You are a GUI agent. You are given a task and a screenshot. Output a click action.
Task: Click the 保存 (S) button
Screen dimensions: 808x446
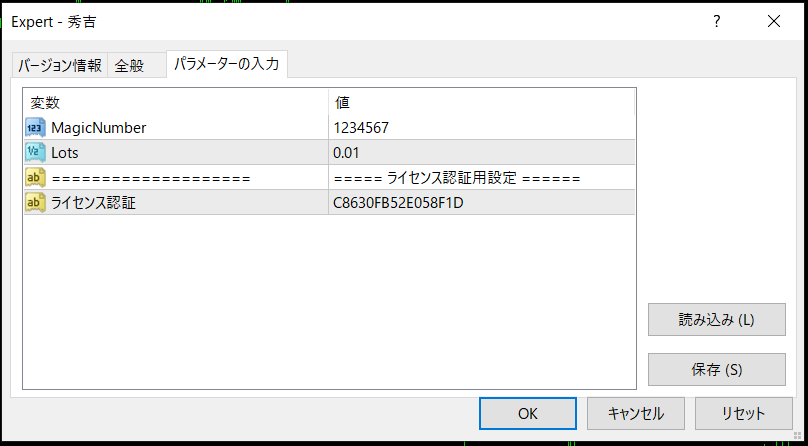pyautogui.click(x=716, y=369)
